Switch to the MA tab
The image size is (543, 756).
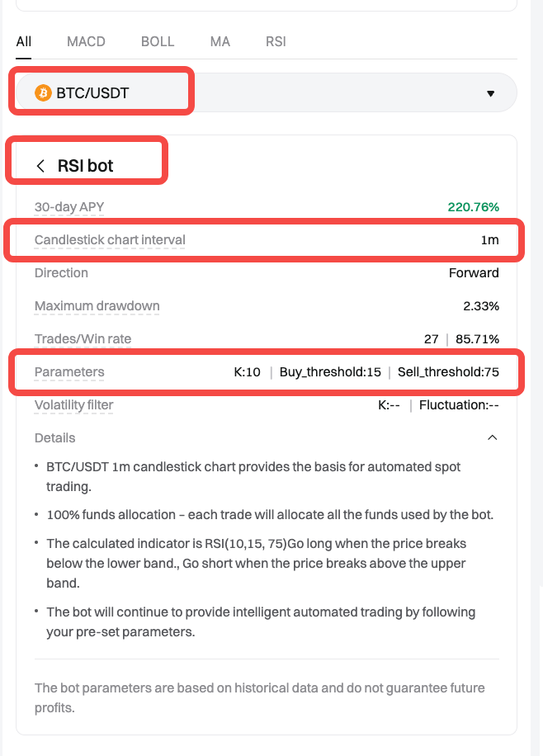(x=220, y=41)
